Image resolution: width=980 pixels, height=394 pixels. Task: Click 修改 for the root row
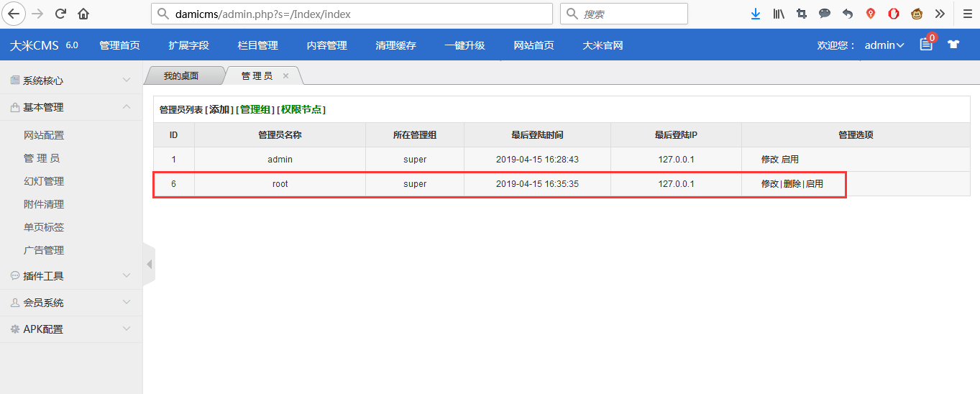click(x=770, y=184)
